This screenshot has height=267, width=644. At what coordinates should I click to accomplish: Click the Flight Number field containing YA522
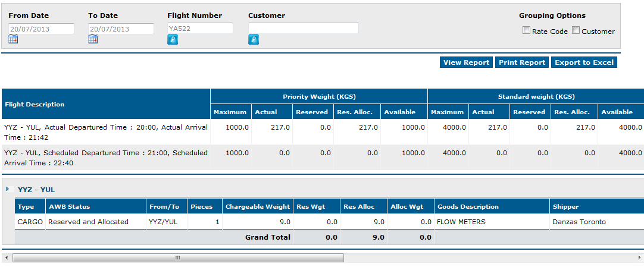(x=200, y=29)
